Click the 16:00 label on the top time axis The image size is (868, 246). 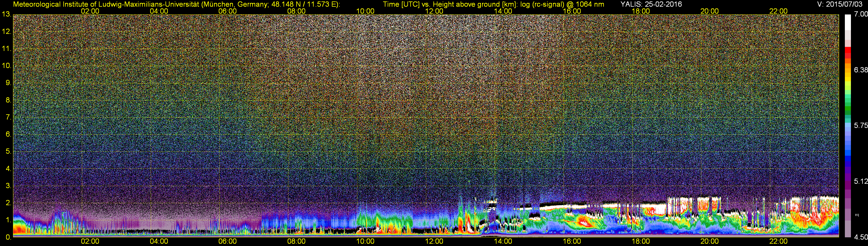(572, 11)
